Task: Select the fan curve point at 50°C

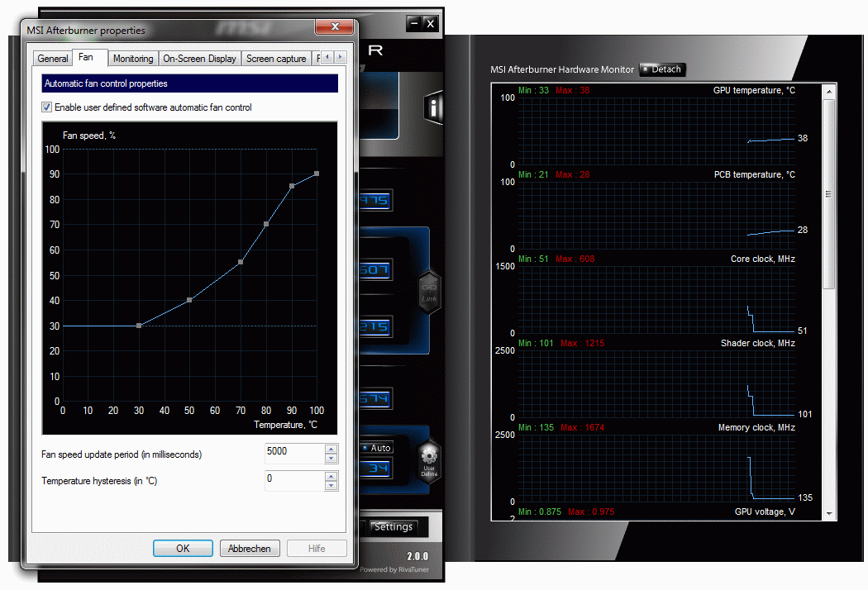Action: (x=189, y=300)
